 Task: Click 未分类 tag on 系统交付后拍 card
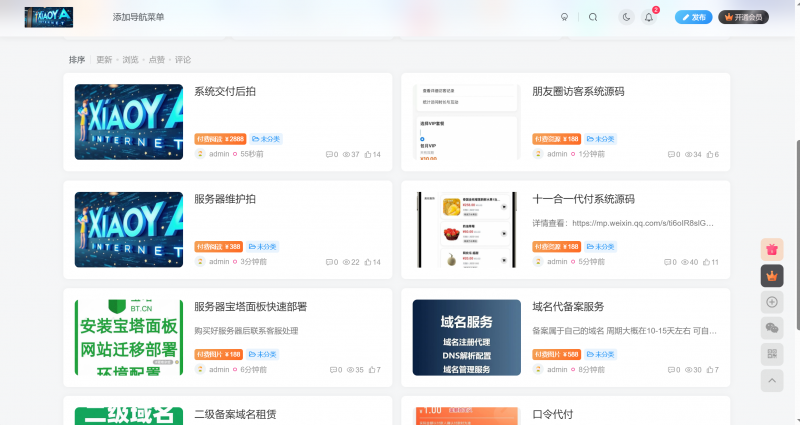click(266, 139)
